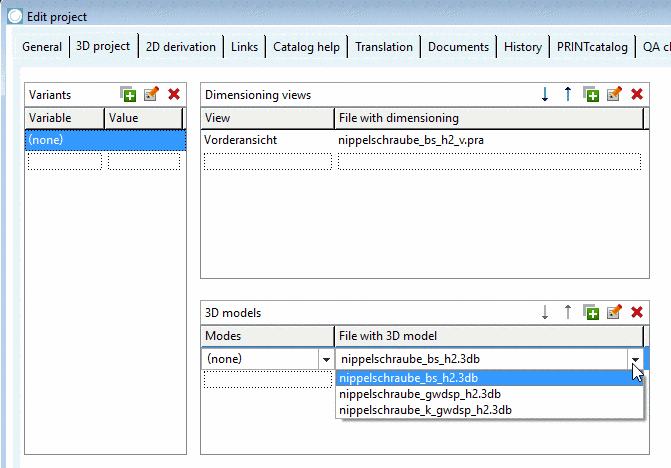Open the Modes (none) dropdown
The height and width of the screenshot is (468, 671).
[326, 359]
